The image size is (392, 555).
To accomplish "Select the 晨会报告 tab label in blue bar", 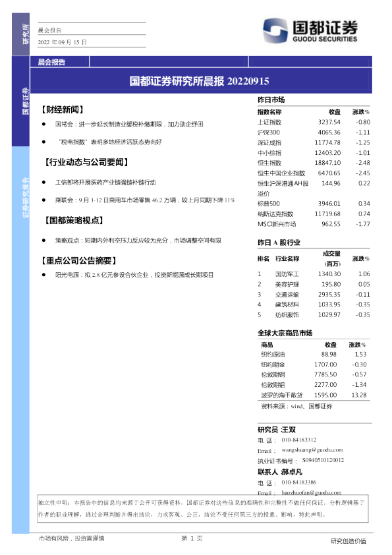I will pyautogui.click(x=51, y=63).
